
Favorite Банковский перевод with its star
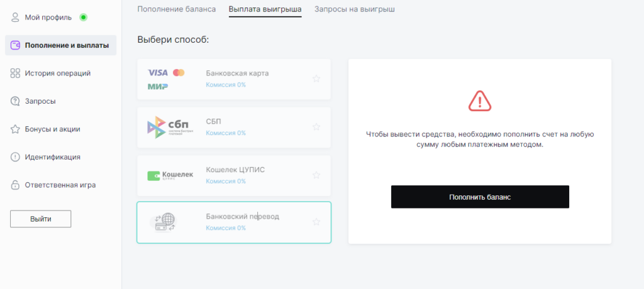316,222
